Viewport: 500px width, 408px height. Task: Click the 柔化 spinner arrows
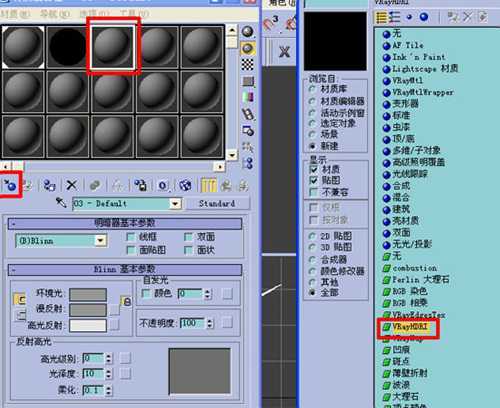tap(108, 390)
